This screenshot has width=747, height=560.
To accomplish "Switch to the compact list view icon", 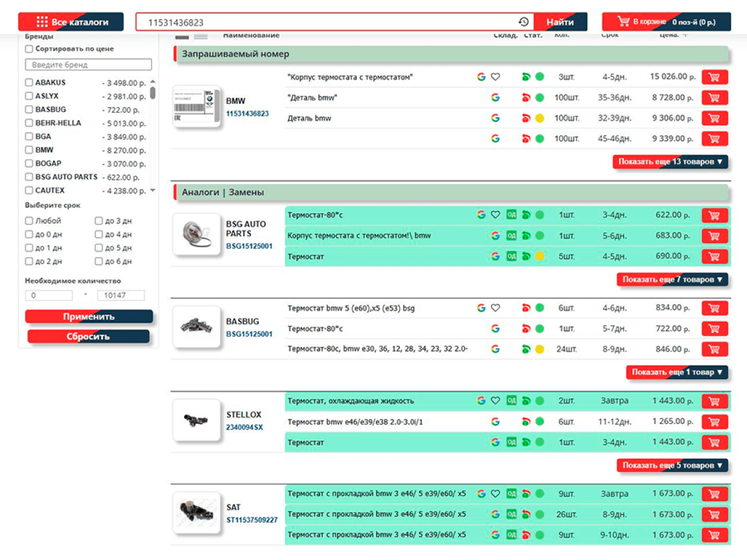I will pyautogui.click(x=201, y=37).
